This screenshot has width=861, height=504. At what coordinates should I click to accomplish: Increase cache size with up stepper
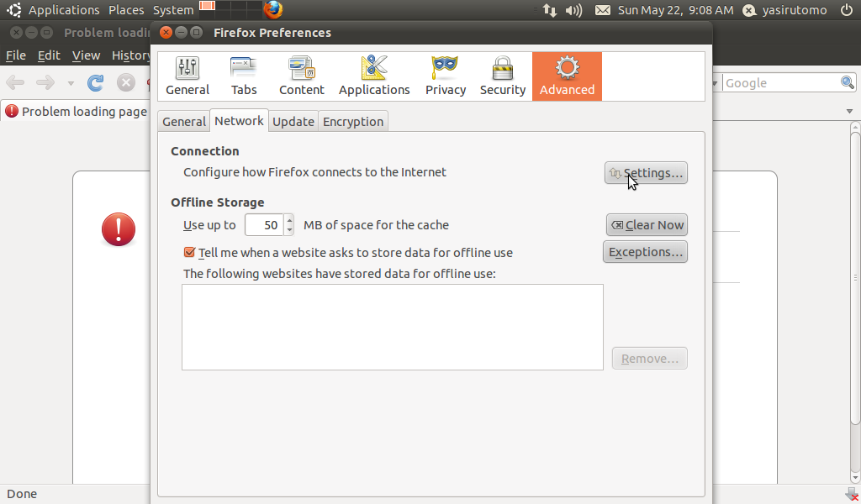click(x=289, y=220)
